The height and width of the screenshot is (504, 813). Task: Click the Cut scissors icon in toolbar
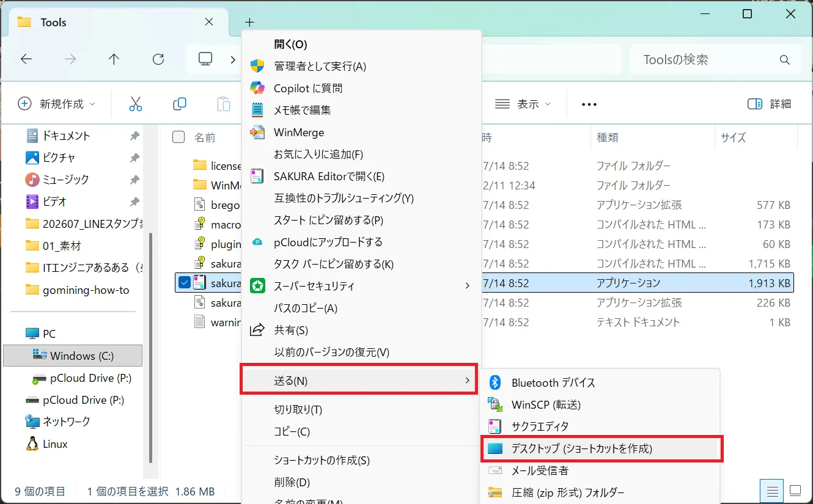[136, 104]
